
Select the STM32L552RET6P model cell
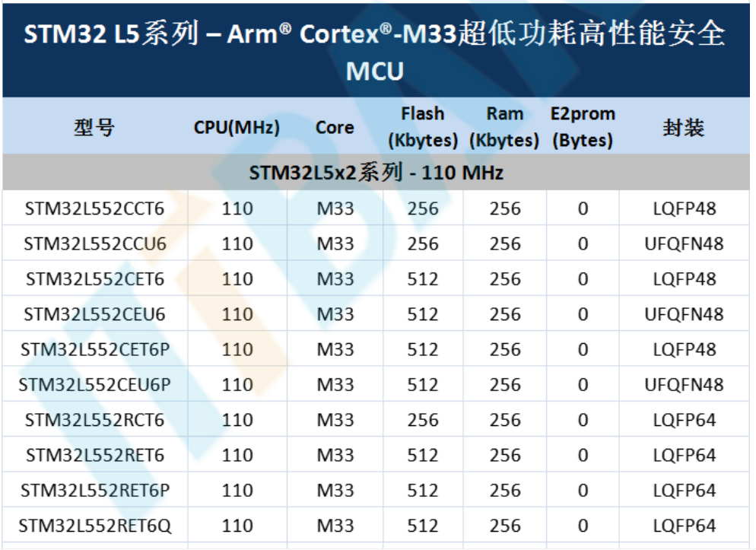click(x=95, y=490)
